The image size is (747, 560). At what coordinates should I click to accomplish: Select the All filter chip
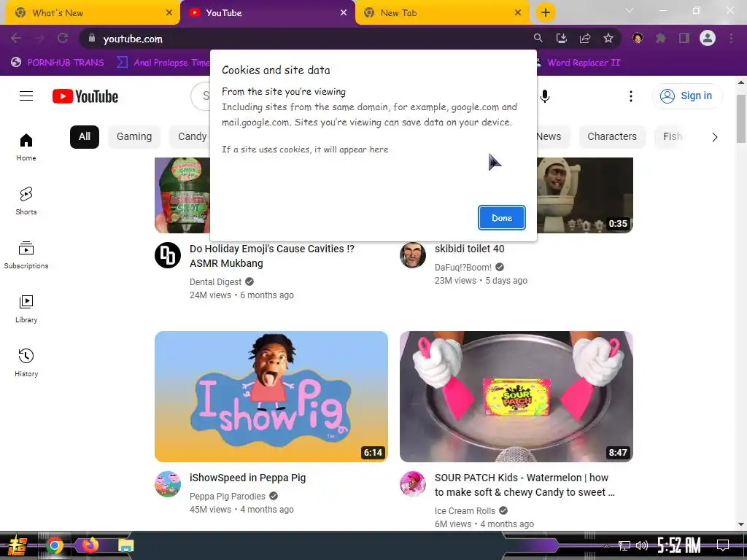tap(85, 136)
